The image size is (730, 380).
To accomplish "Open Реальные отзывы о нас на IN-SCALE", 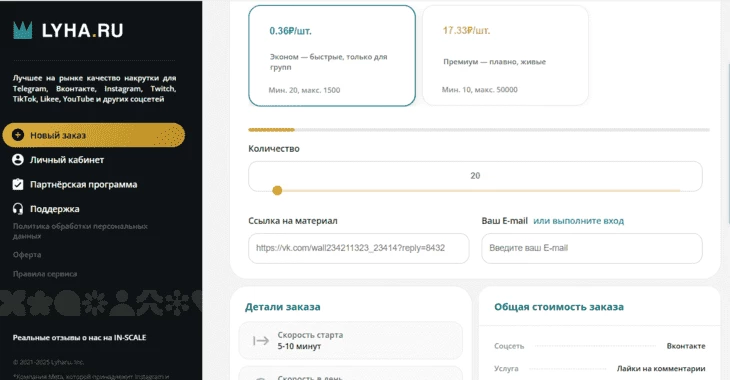I will point(79,338).
